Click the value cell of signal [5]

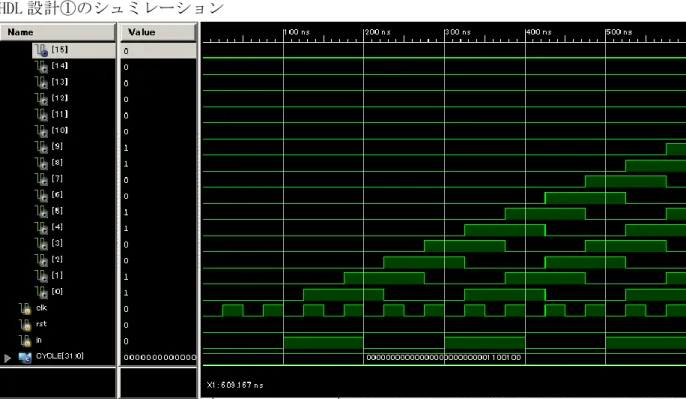pyautogui.click(x=158, y=212)
